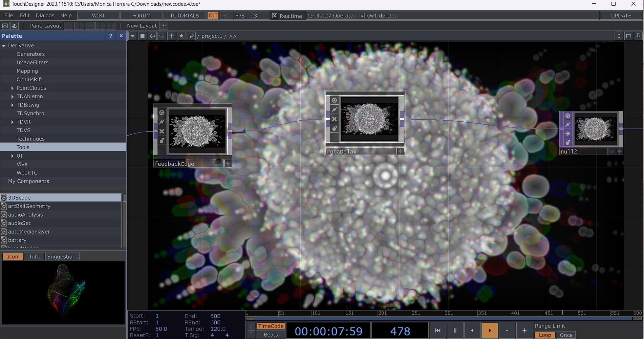644x339 pixels.
Task: Toggle lock flag on rgbaDelay node
Action: coord(334,128)
